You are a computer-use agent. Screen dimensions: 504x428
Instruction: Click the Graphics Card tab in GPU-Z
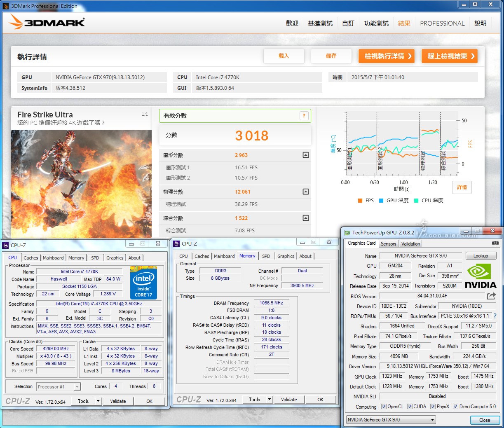(362, 243)
